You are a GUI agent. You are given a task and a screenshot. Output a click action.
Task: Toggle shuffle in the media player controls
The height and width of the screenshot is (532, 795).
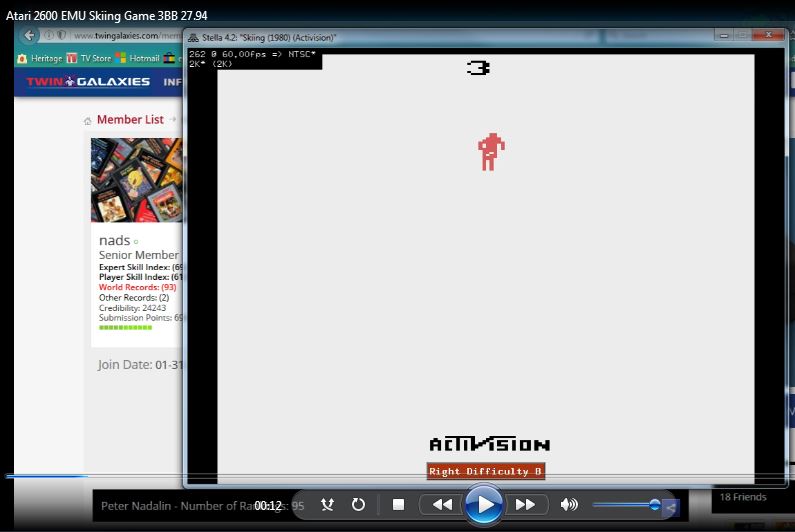tap(327, 504)
